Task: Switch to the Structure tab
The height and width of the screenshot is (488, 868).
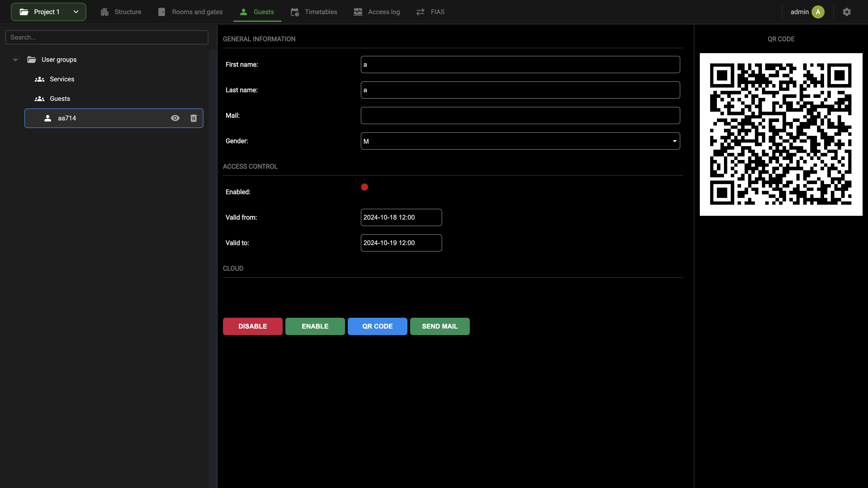Action: pos(121,12)
